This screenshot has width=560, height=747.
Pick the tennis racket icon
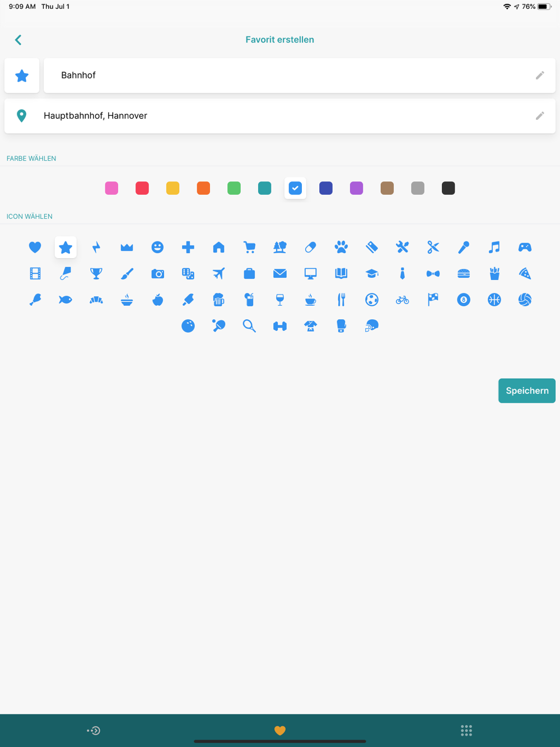point(249,326)
